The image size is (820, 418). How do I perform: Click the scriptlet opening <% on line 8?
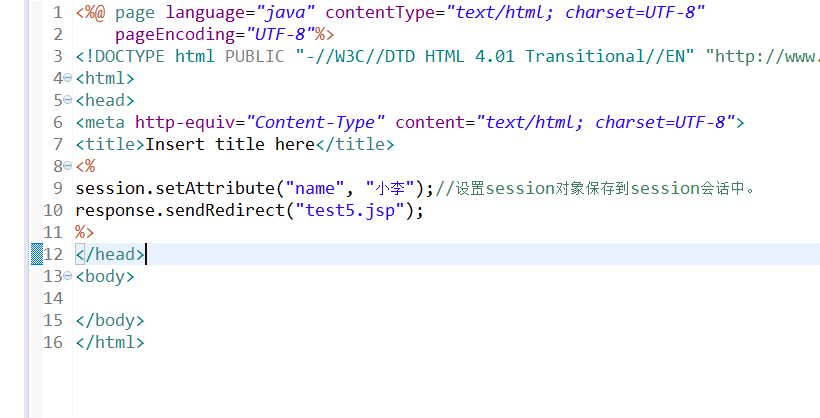[85, 166]
